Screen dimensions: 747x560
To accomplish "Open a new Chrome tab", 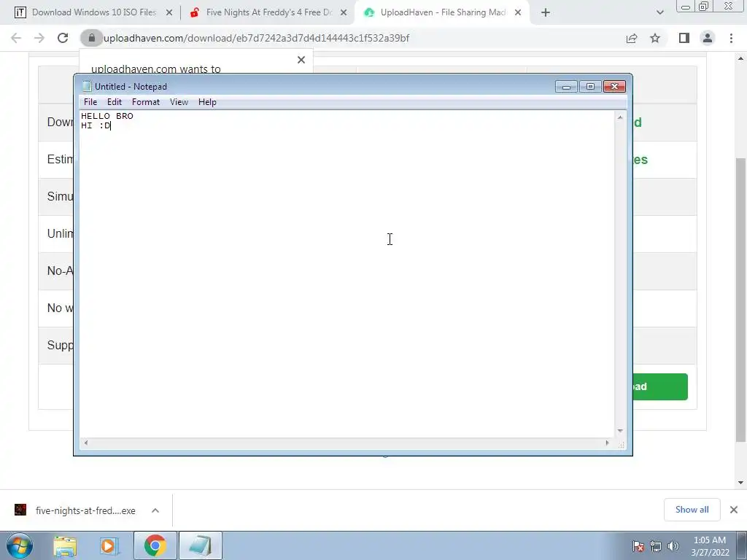I will click(x=546, y=13).
